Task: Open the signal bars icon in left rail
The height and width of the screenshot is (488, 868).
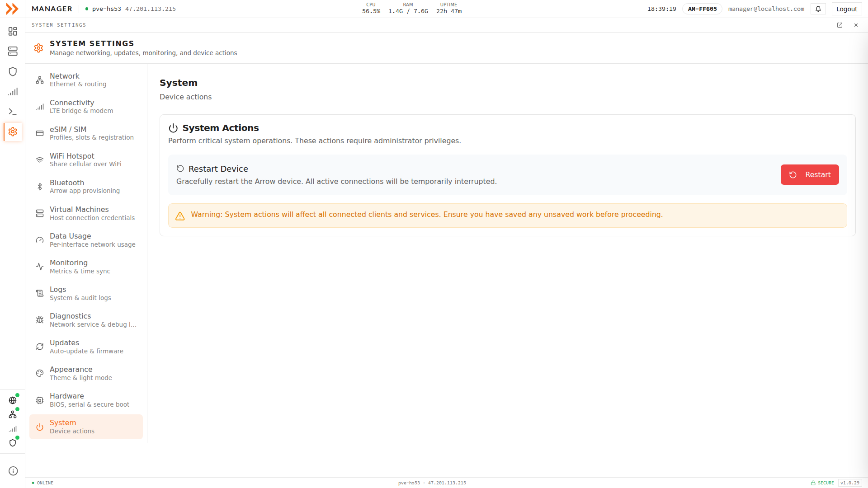Action: point(13,92)
